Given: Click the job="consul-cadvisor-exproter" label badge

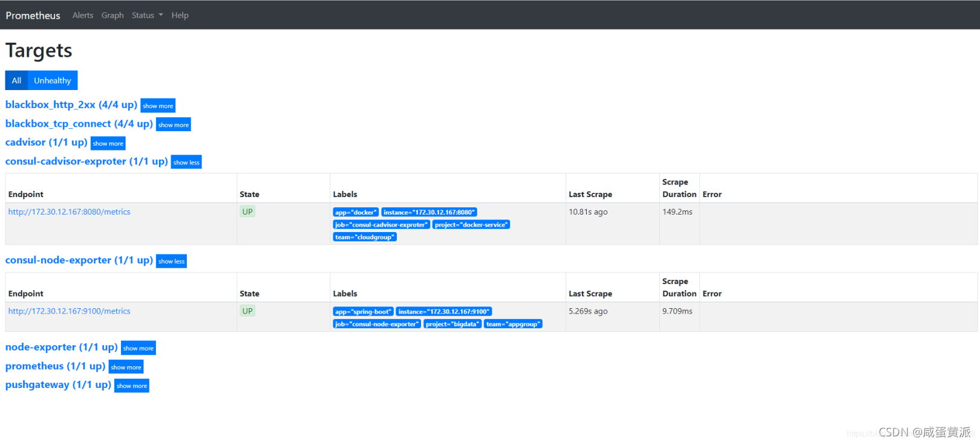Looking at the screenshot, I should (x=382, y=225).
